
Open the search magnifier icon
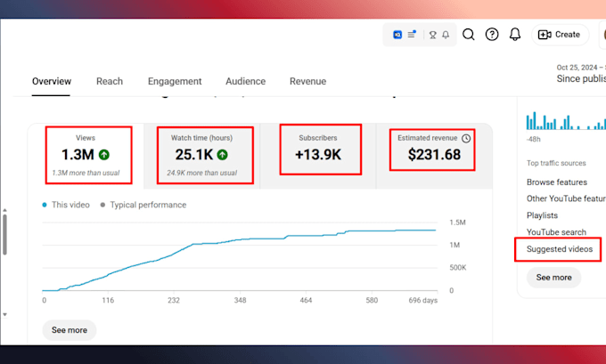click(x=469, y=35)
